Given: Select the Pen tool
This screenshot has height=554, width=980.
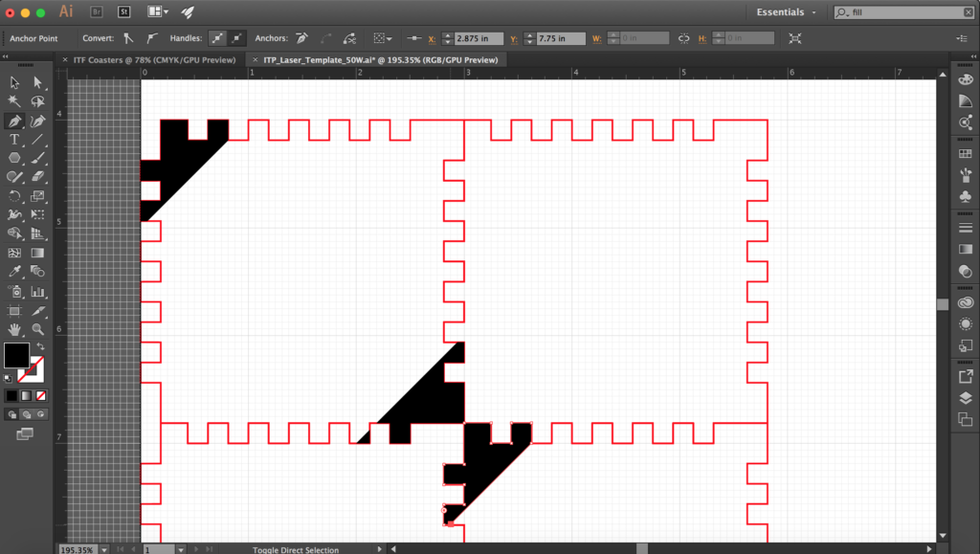Looking at the screenshot, I should [14, 121].
